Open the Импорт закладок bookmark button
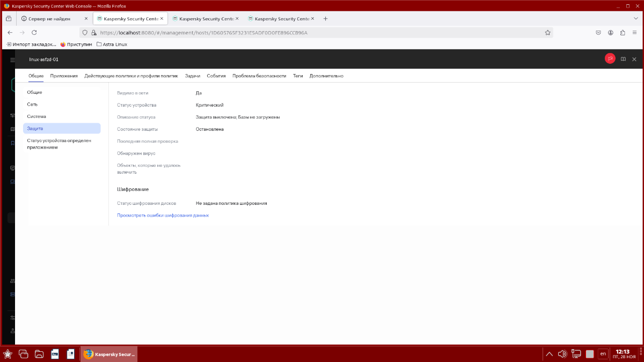The height and width of the screenshot is (362, 644). tap(31, 45)
